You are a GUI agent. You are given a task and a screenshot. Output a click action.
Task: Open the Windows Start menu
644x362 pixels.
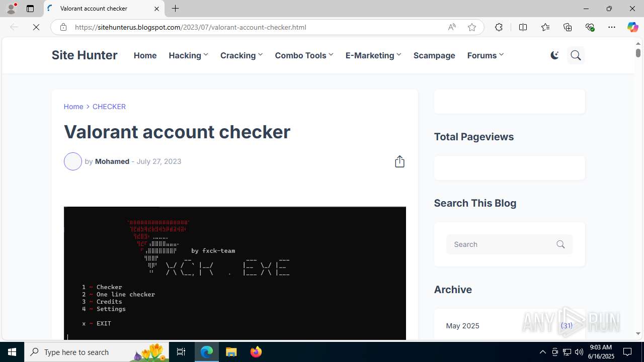(12, 352)
